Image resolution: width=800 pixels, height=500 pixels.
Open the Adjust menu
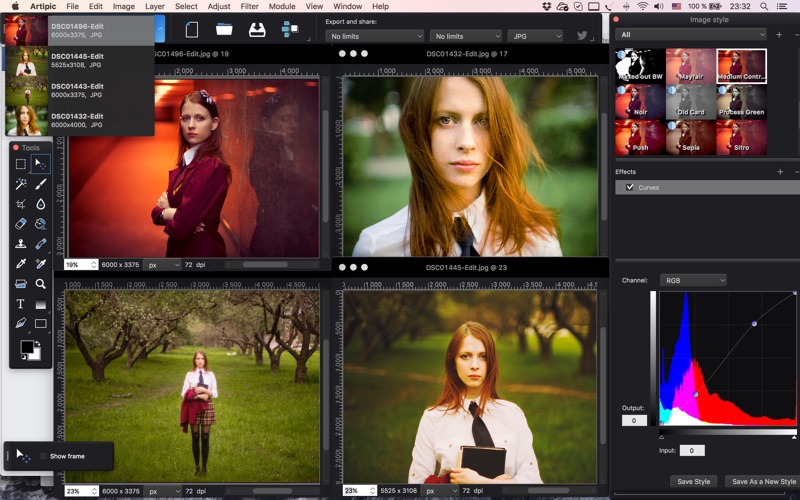pos(219,6)
